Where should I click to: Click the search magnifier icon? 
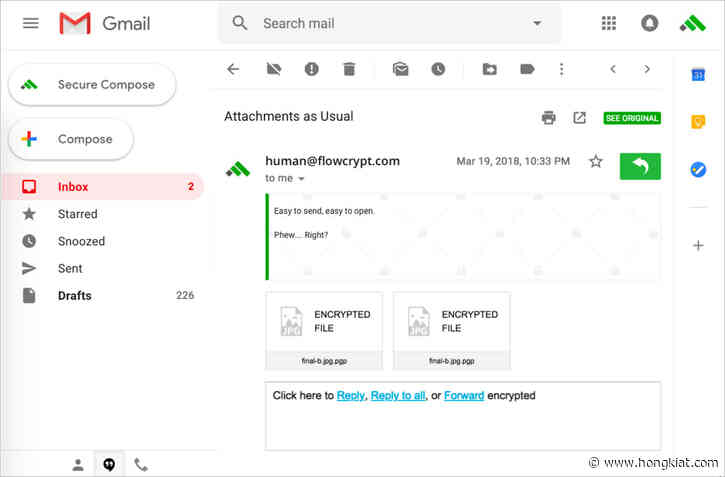pyautogui.click(x=240, y=23)
